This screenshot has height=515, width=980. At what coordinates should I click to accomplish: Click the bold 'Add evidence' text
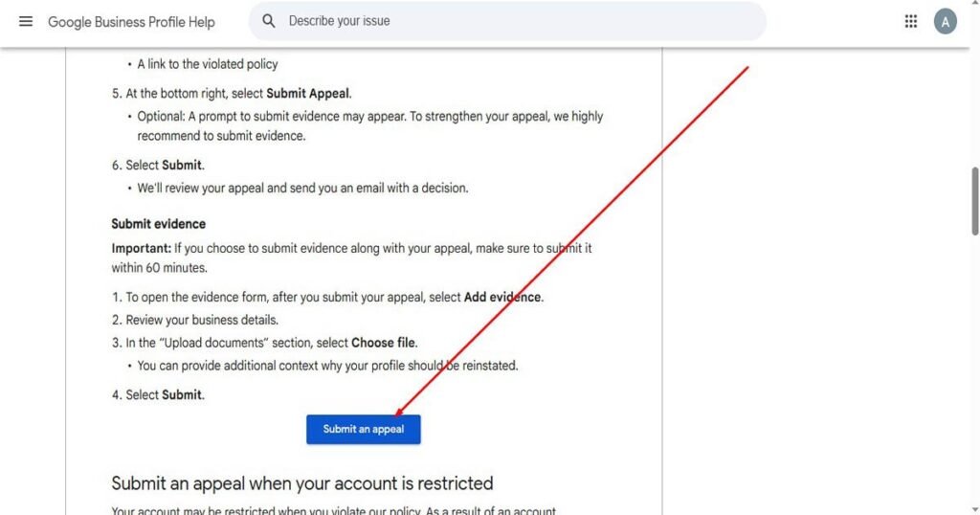pyautogui.click(x=501, y=298)
